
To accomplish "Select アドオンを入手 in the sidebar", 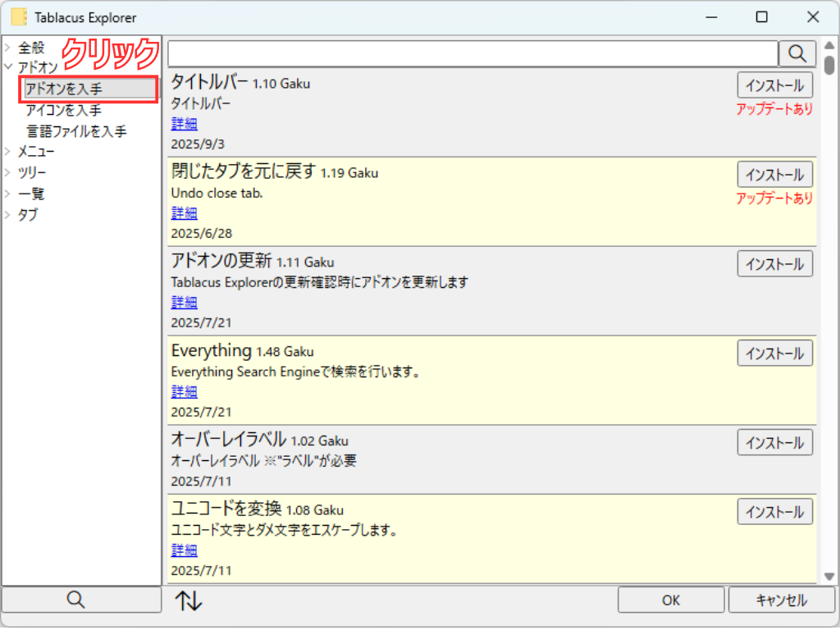I will pyautogui.click(x=63, y=89).
